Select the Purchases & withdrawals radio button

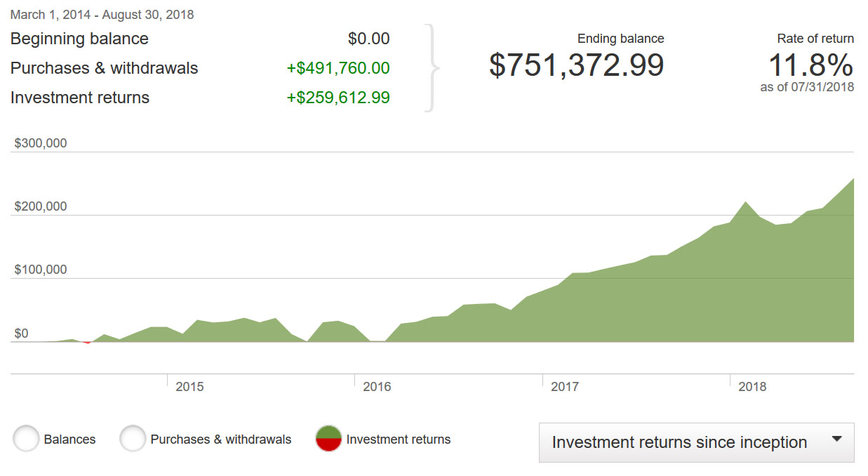[133, 439]
